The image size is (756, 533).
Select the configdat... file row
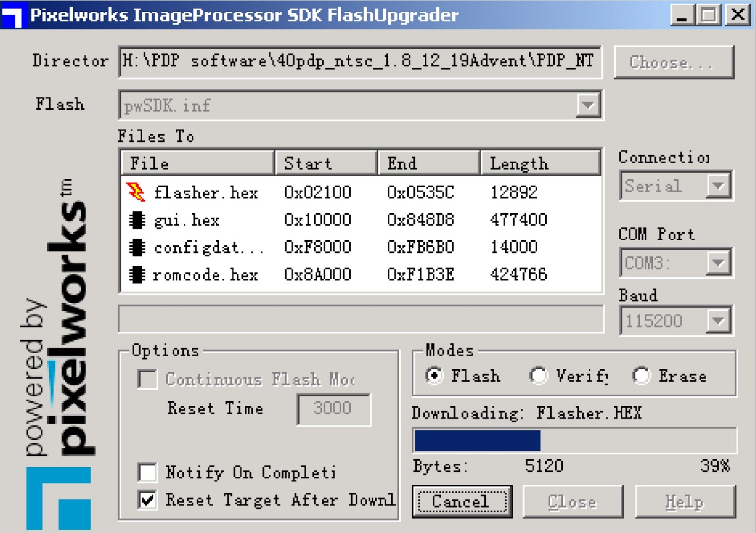pyautogui.click(x=361, y=247)
